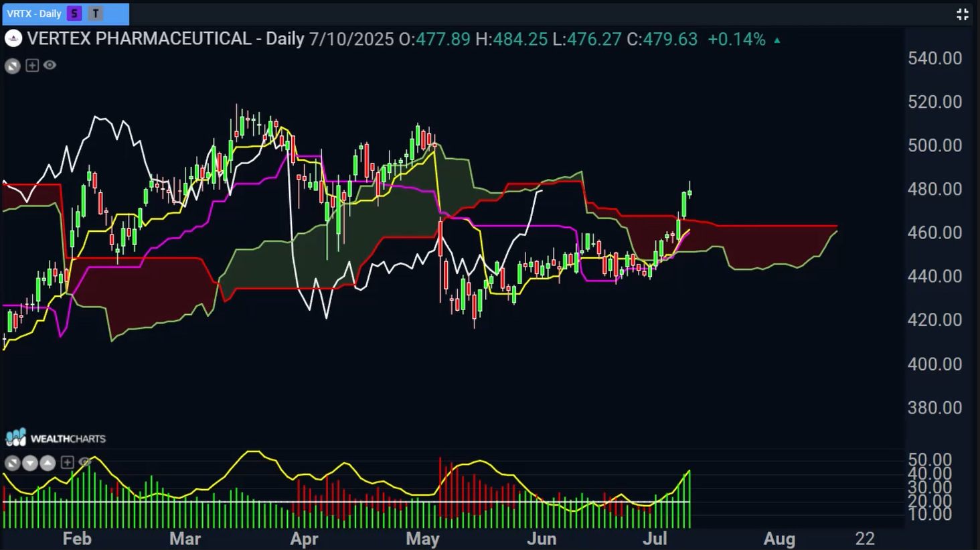The image size is (980, 550).
Task: Click main chart pane expand-arrows icon
Action: point(13,66)
